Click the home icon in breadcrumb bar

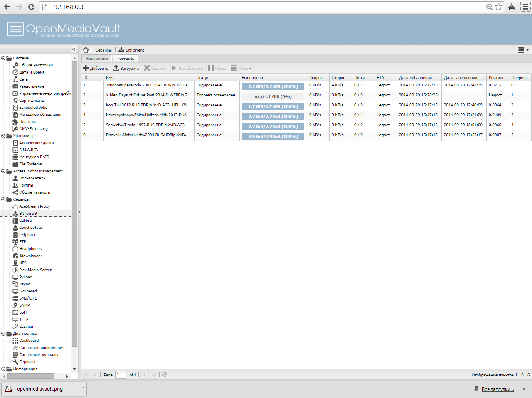click(x=86, y=50)
